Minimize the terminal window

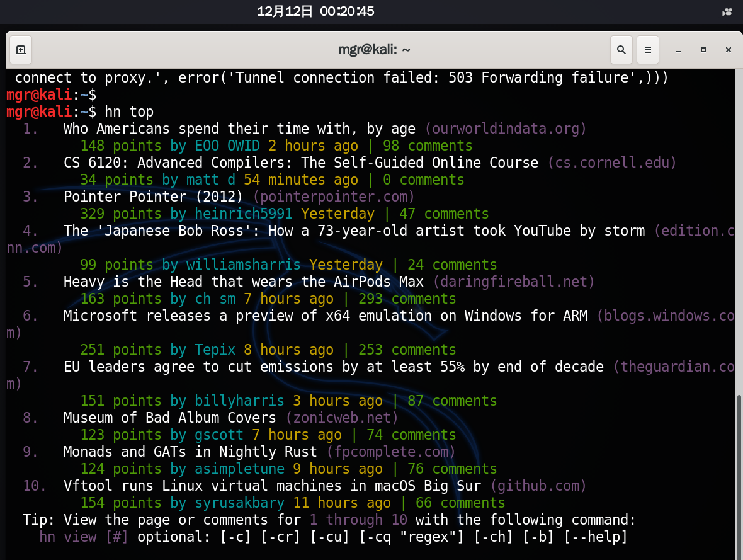click(x=678, y=50)
